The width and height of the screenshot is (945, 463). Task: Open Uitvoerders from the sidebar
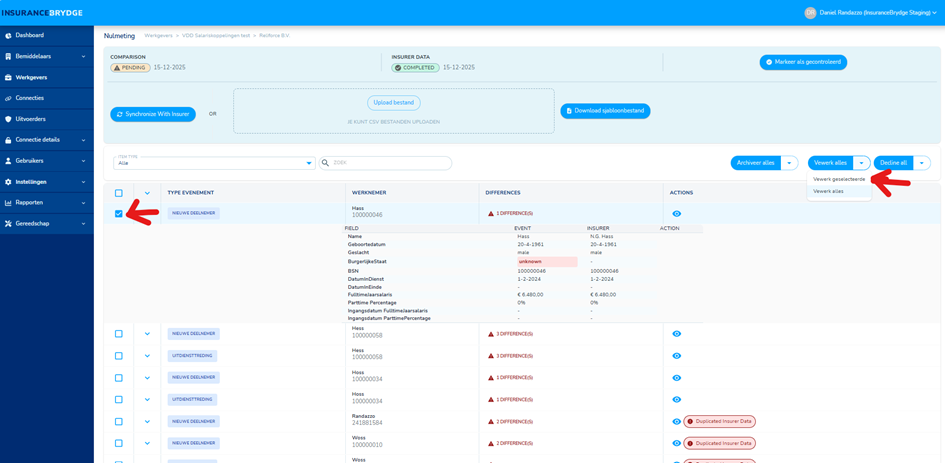(8, 119)
